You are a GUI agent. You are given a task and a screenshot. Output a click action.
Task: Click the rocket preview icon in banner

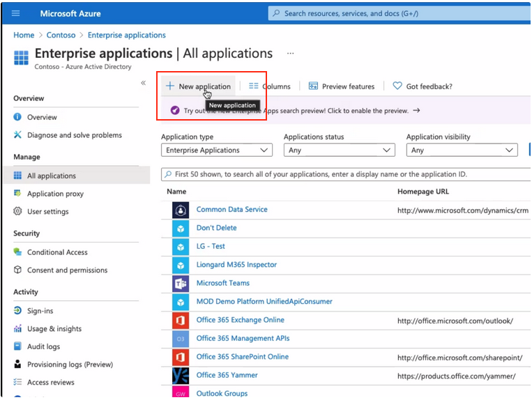175,110
